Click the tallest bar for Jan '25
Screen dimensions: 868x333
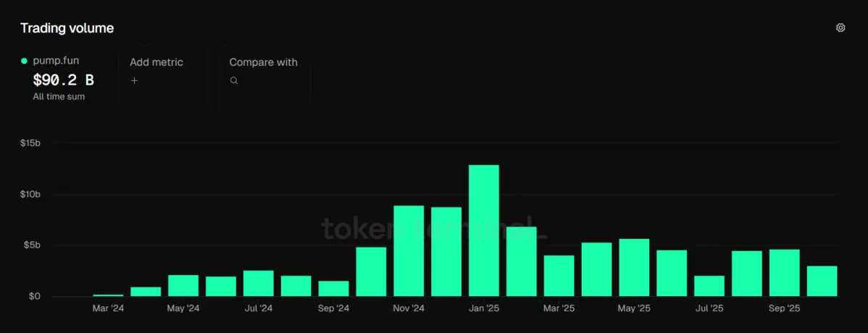(x=483, y=230)
